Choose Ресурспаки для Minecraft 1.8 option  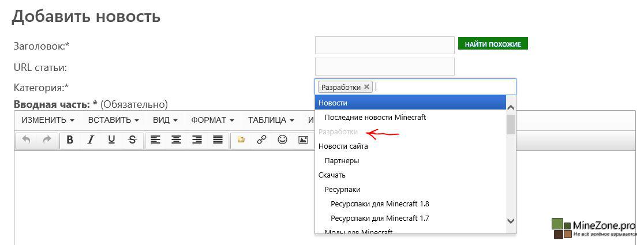[x=380, y=203]
